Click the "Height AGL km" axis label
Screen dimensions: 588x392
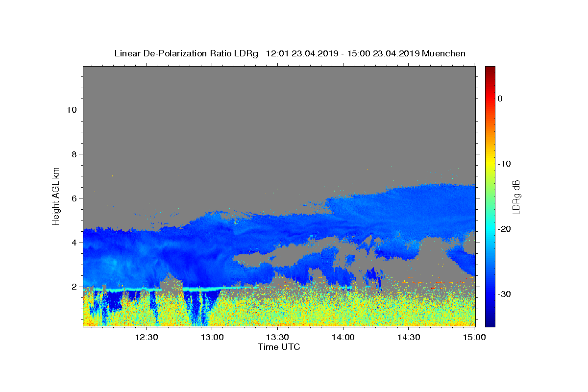(x=56, y=196)
